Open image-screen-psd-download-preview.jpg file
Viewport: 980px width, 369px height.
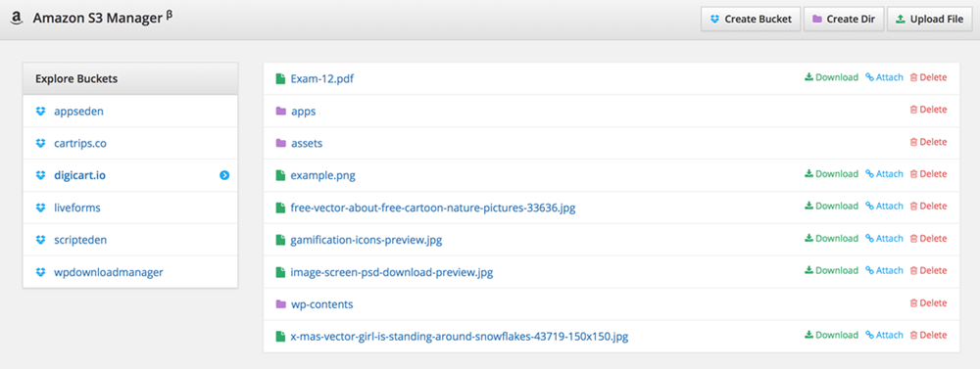pyautogui.click(x=392, y=272)
